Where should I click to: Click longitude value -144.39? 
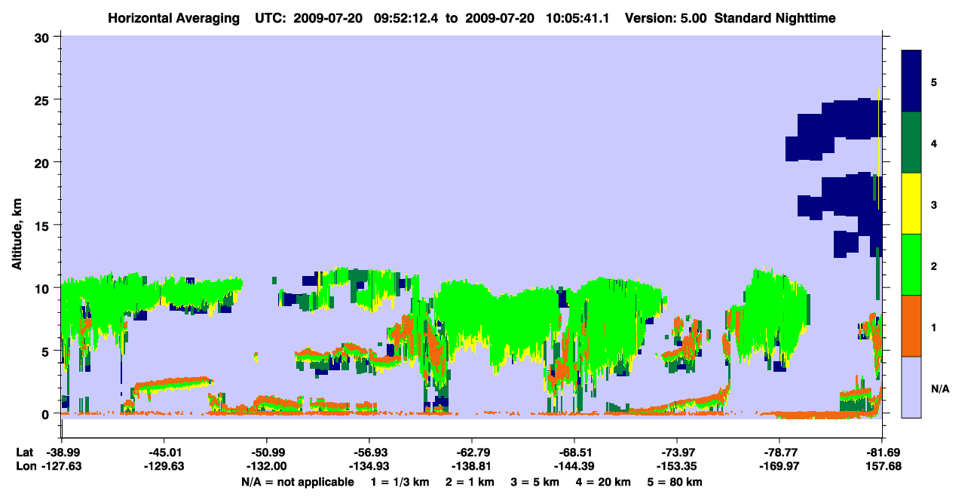[x=574, y=467]
